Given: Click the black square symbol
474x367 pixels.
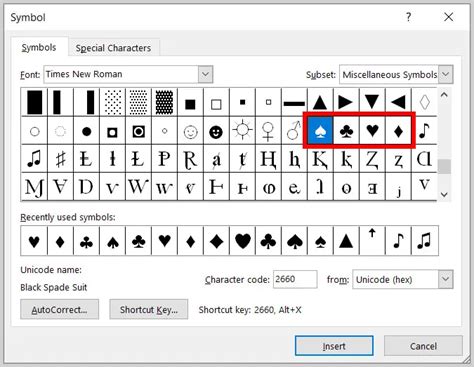Looking at the screenshot, I should 190,102.
